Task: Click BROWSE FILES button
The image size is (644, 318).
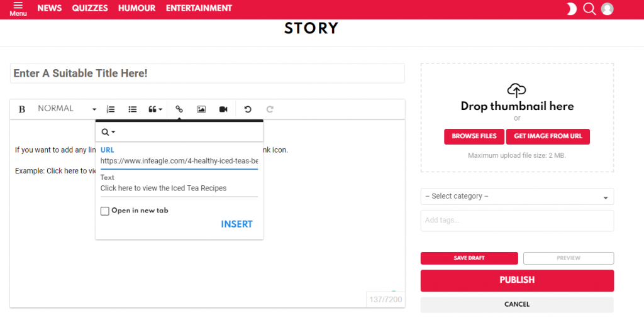Action: [474, 136]
